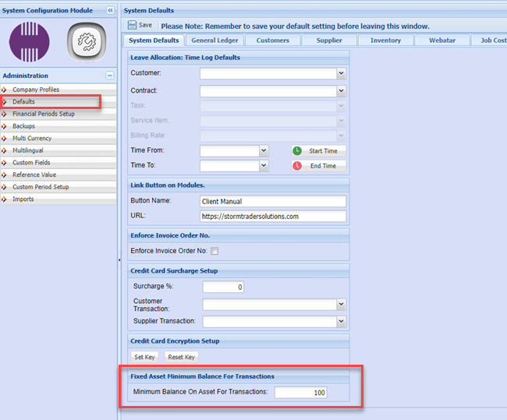
Task: Expand the Supplier Transaction dropdown
Action: 341,321
